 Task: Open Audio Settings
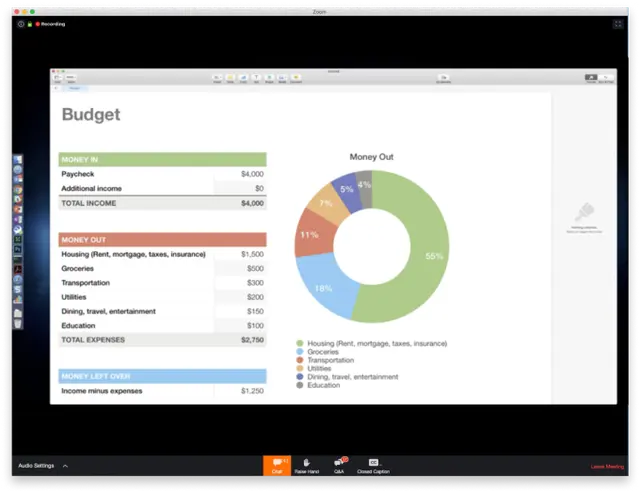[x=36, y=466]
